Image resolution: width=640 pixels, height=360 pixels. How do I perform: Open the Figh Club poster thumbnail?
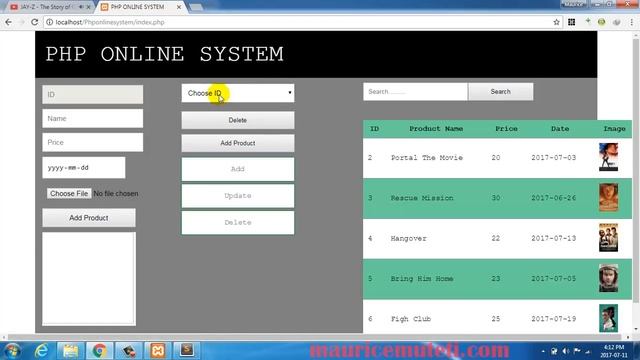(608, 318)
